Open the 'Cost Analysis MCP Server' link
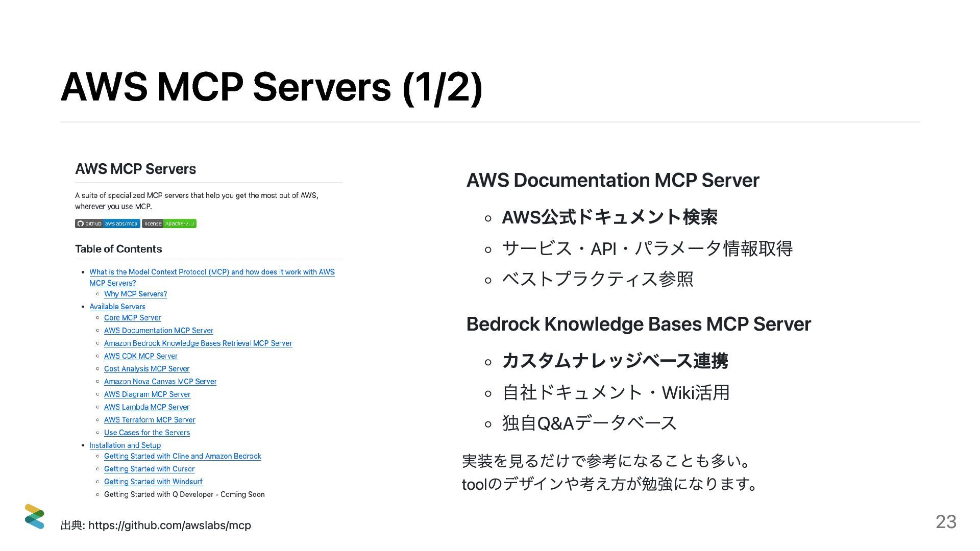Viewport: 980px width, 551px height. click(x=146, y=369)
